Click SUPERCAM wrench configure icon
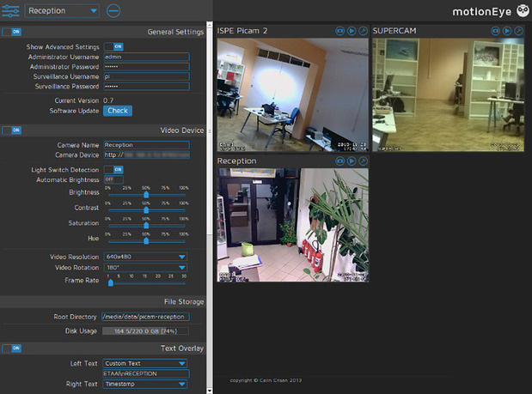 [518, 31]
